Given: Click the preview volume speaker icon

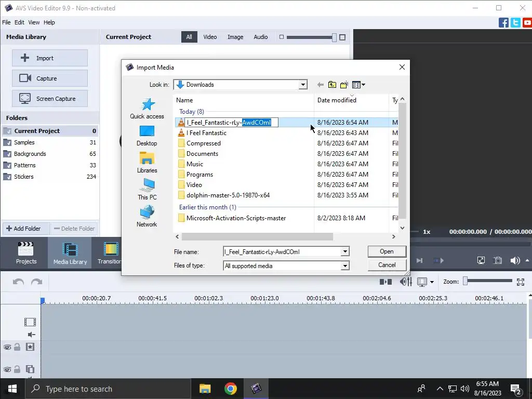Looking at the screenshot, I should point(515,261).
